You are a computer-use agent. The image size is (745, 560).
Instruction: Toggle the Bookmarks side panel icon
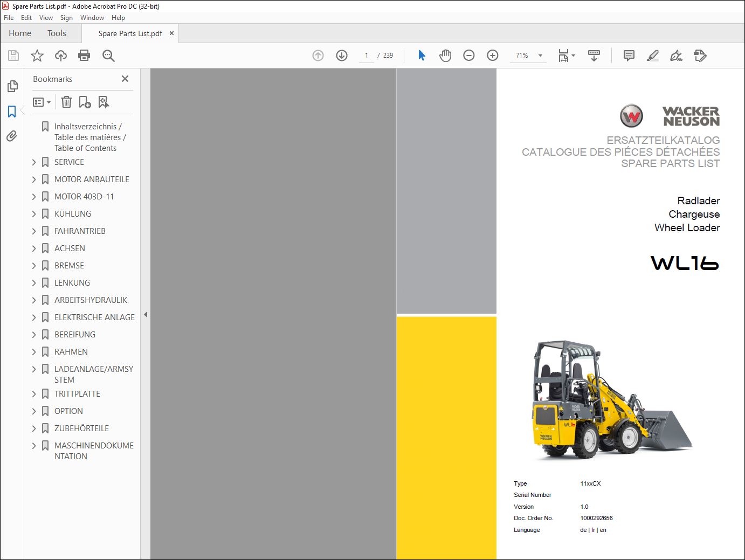pos(12,112)
